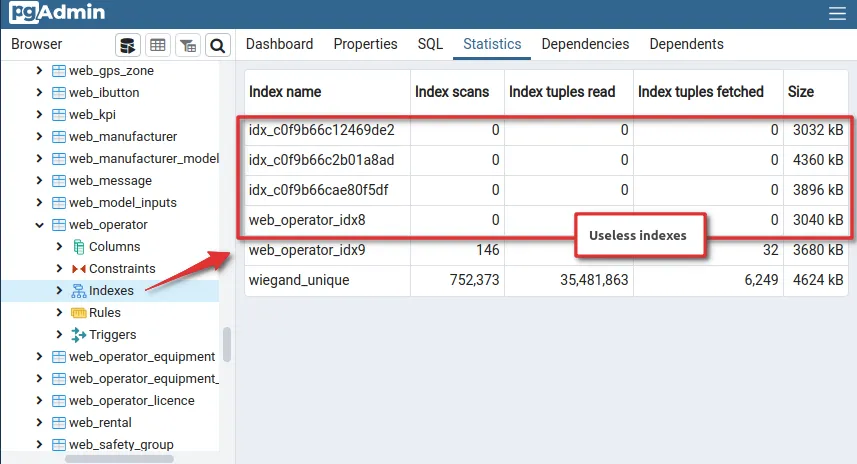
Task: Click the browser tree vertical scrollbar
Action: [x=227, y=344]
